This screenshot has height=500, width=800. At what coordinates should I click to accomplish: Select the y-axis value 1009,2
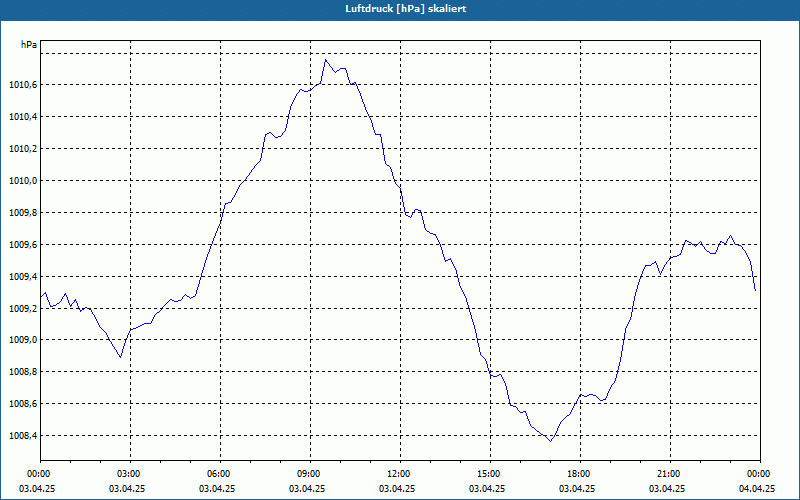(x=23, y=309)
